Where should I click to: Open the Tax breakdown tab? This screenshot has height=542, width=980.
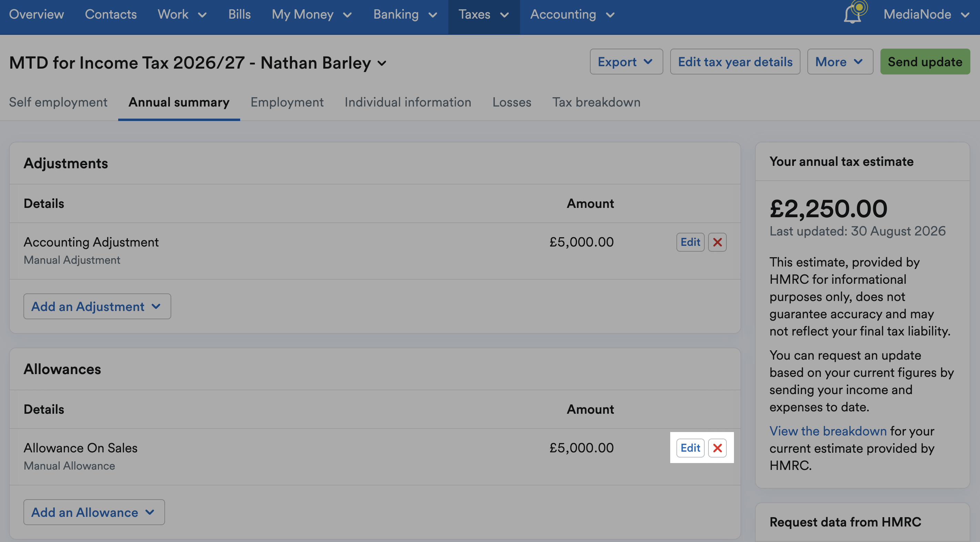click(x=596, y=102)
